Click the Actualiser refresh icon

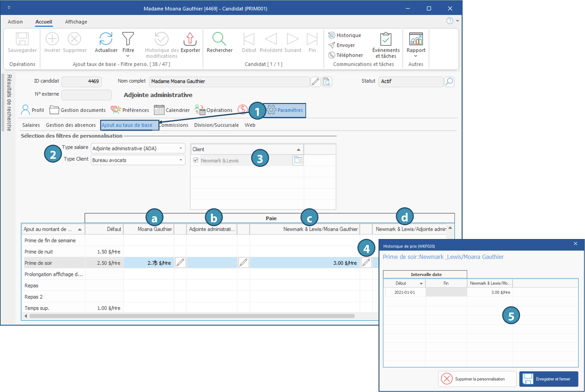tap(106, 39)
